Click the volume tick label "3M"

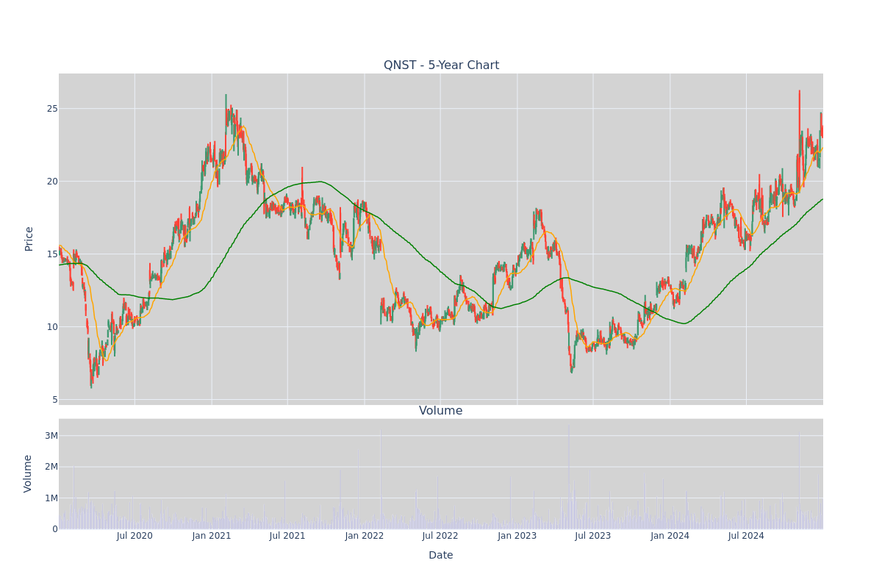click(51, 436)
